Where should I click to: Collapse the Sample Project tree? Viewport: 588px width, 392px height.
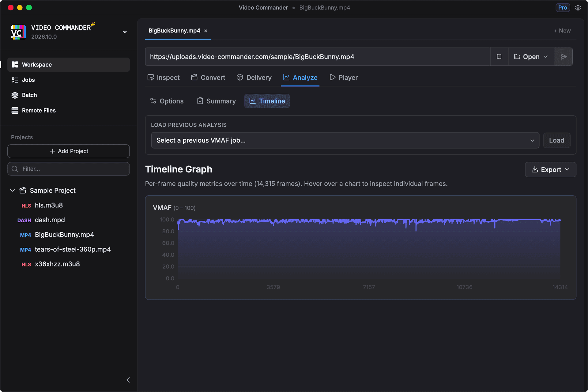tap(13, 190)
